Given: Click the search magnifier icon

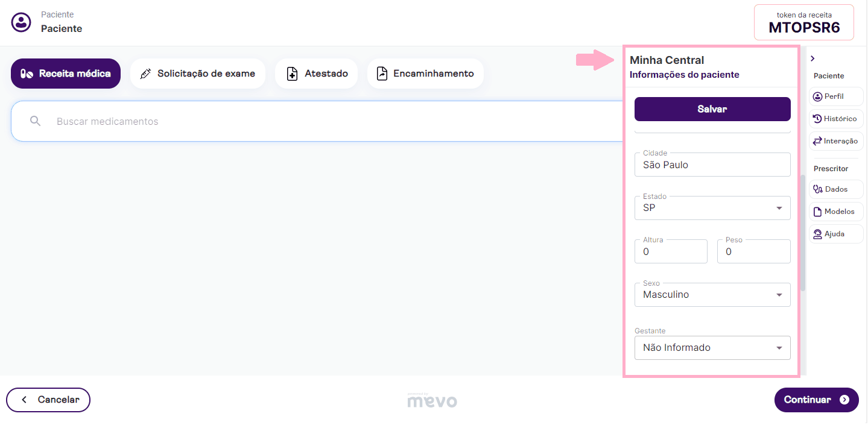Looking at the screenshot, I should pos(36,121).
